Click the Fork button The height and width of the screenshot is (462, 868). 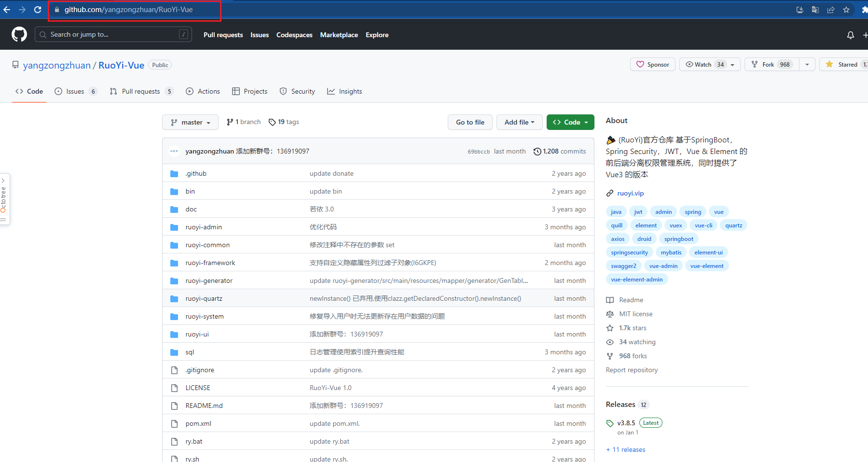(x=772, y=65)
